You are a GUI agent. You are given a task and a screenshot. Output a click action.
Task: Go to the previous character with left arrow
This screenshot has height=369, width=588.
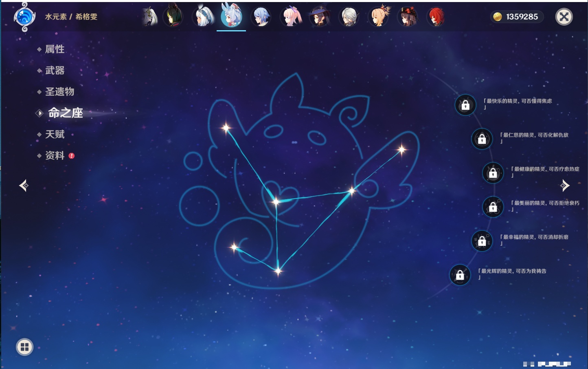[24, 186]
